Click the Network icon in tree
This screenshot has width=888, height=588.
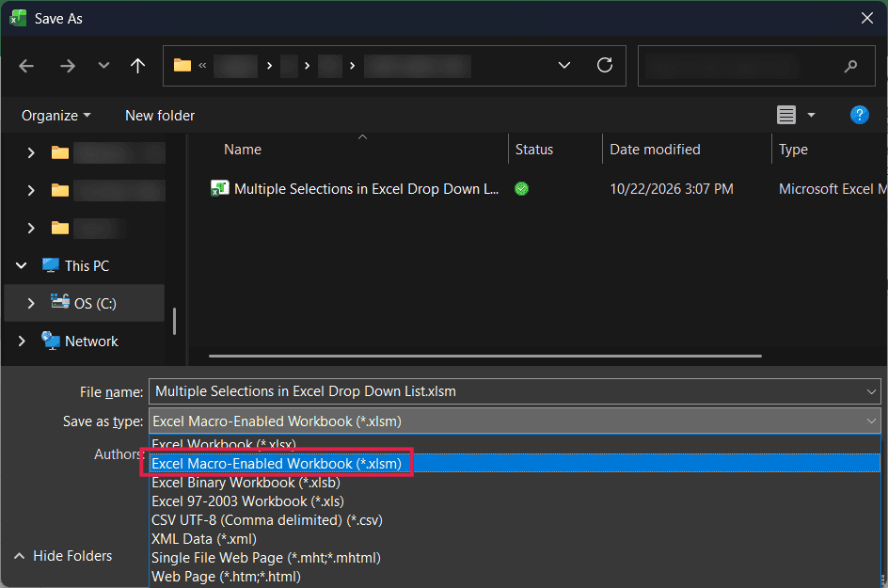click(51, 341)
